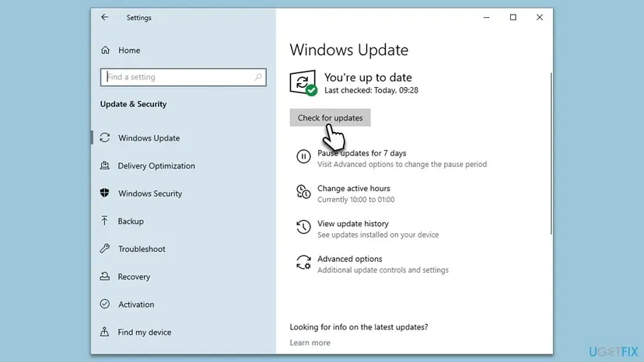Viewport: 644px width, 362px height.
Task: Click the search magnifier icon
Action: click(x=258, y=77)
